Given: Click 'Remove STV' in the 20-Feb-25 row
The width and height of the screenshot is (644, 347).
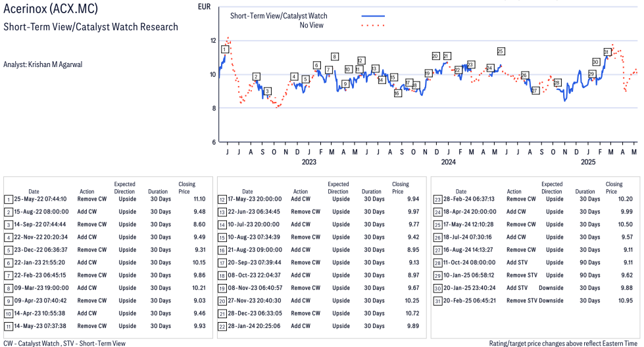Looking at the screenshot, I should 522,300.
